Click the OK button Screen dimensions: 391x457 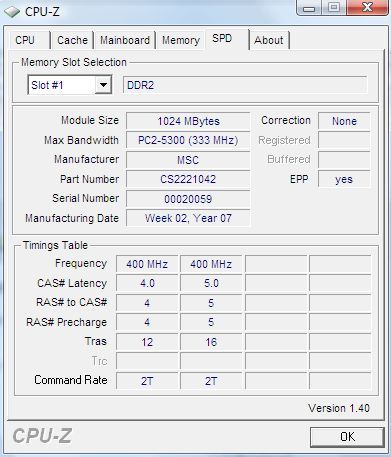(x=347, y=437)
